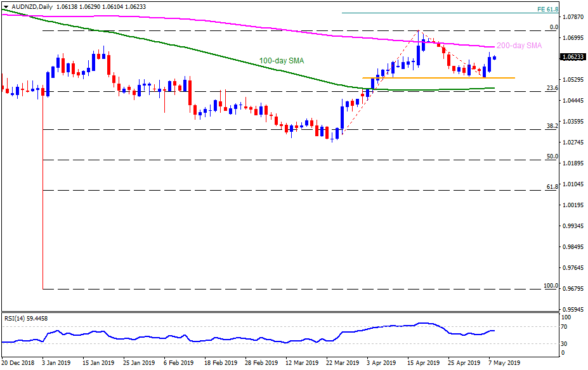Click the current price tag 1.06233

(573, 57)
